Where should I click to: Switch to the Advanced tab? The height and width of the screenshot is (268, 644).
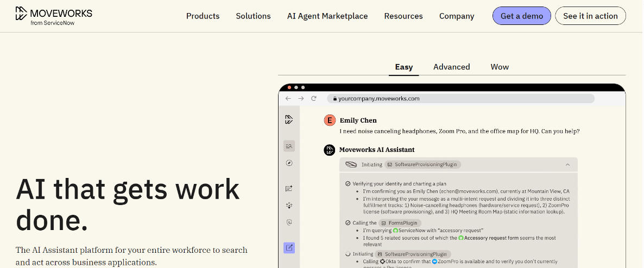pos(451,67)
